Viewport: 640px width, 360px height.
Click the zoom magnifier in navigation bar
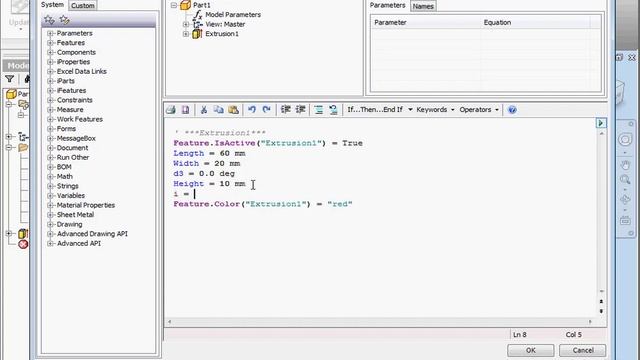coord(625,179)
